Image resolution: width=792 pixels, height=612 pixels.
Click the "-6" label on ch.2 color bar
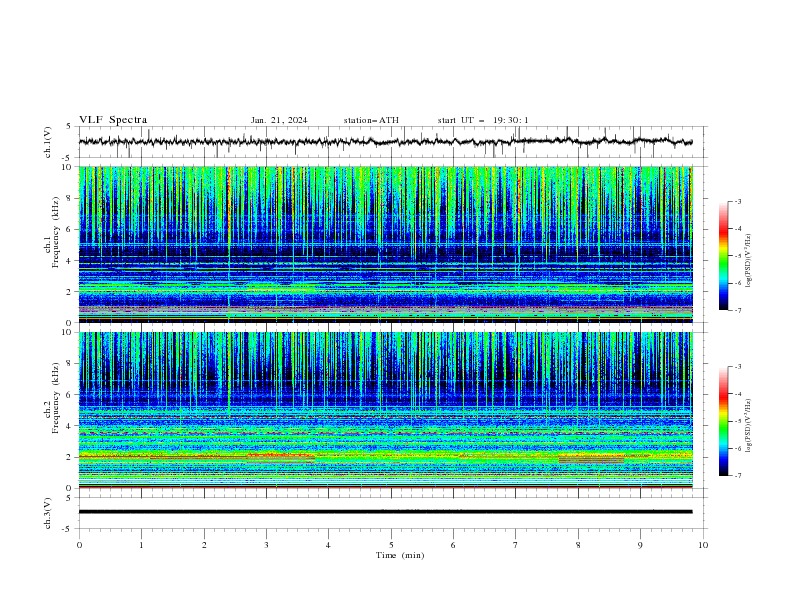pos(737,448)
